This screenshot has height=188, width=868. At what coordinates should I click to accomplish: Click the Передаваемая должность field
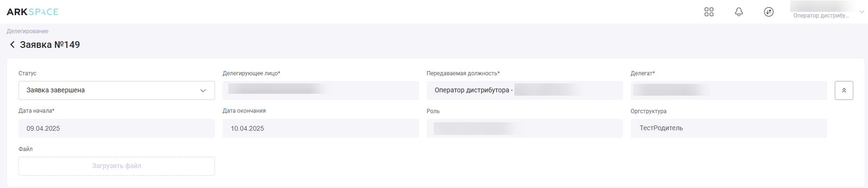click(x=525, y=90)
